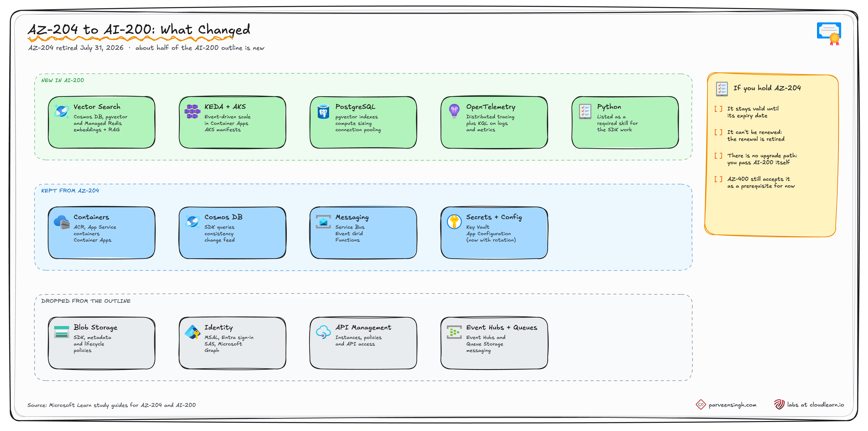This screenshot has height=431, width=868.
Task: Click the API Management cloud icon
Action: (x=323, y=332)
